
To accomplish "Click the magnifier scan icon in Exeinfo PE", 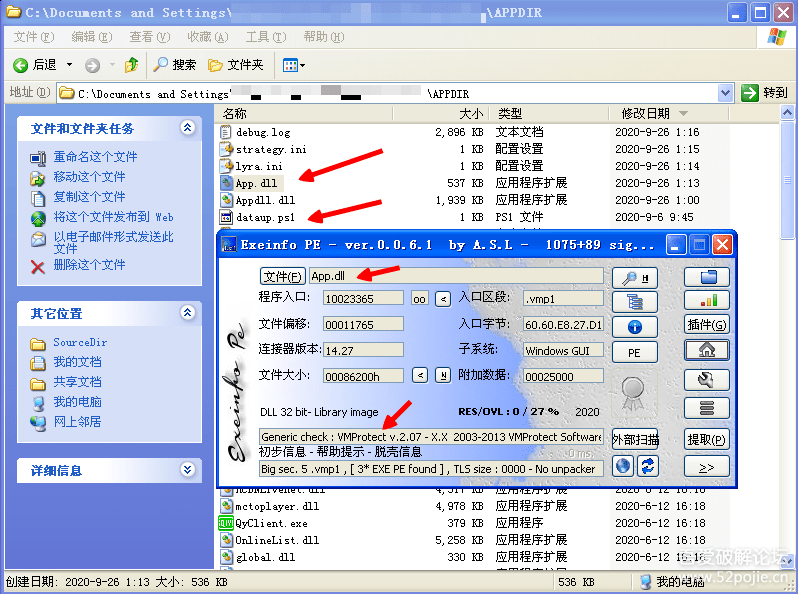I will (634, 277).
